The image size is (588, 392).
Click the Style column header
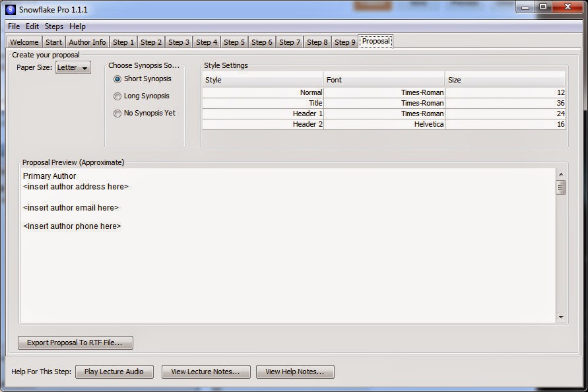point(263,80)
